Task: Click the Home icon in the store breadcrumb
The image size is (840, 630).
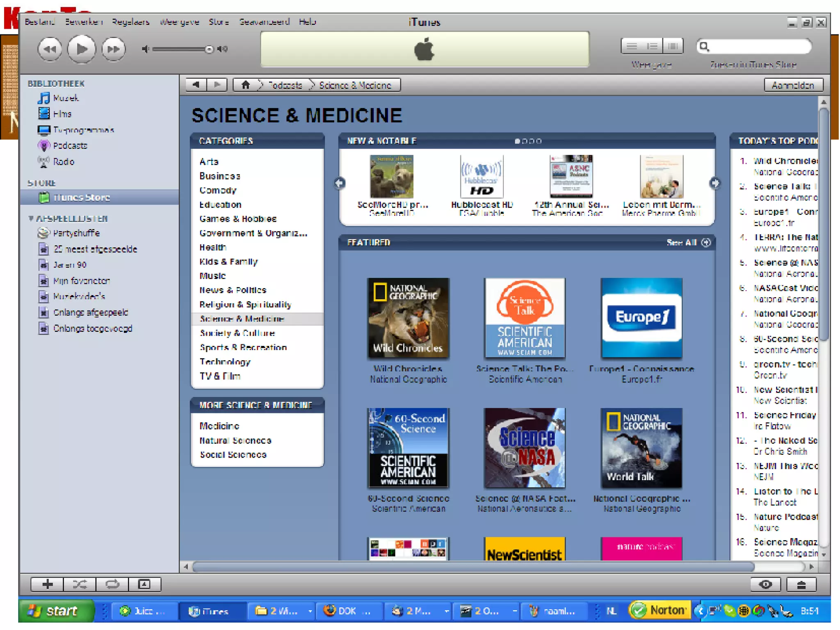Action: coord(245,85)
